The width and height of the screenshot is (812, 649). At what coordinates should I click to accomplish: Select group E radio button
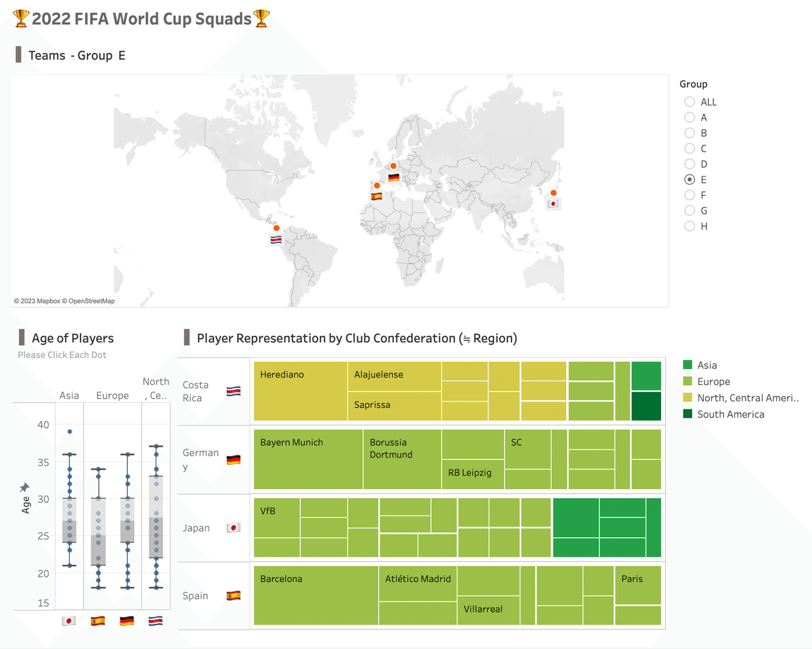click(690, 179)
